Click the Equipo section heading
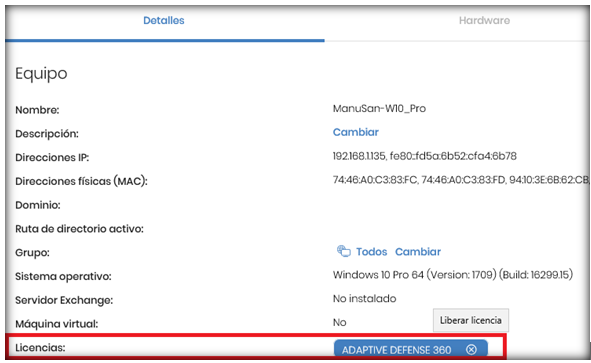This screenshot has height=363, width=591. 41,74
